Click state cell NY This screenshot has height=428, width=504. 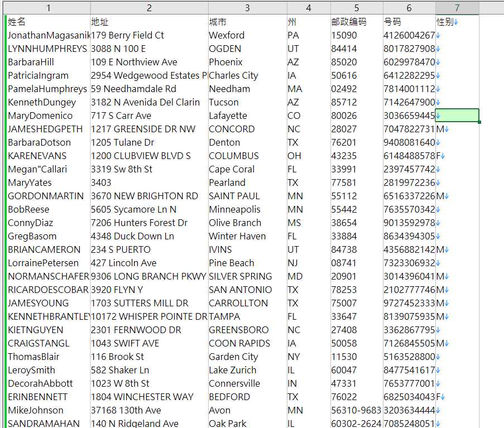click(309, 357)
